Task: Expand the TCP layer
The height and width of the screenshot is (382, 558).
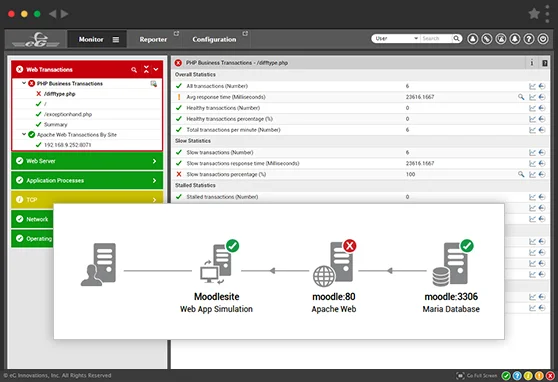Action: coord(87,200)
